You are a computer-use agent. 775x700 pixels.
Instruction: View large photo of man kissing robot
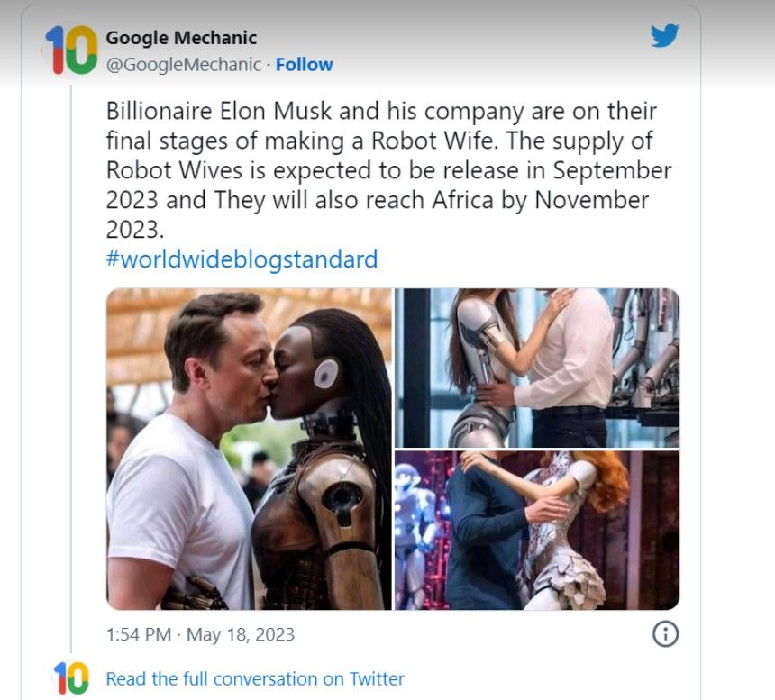(249, 449)
